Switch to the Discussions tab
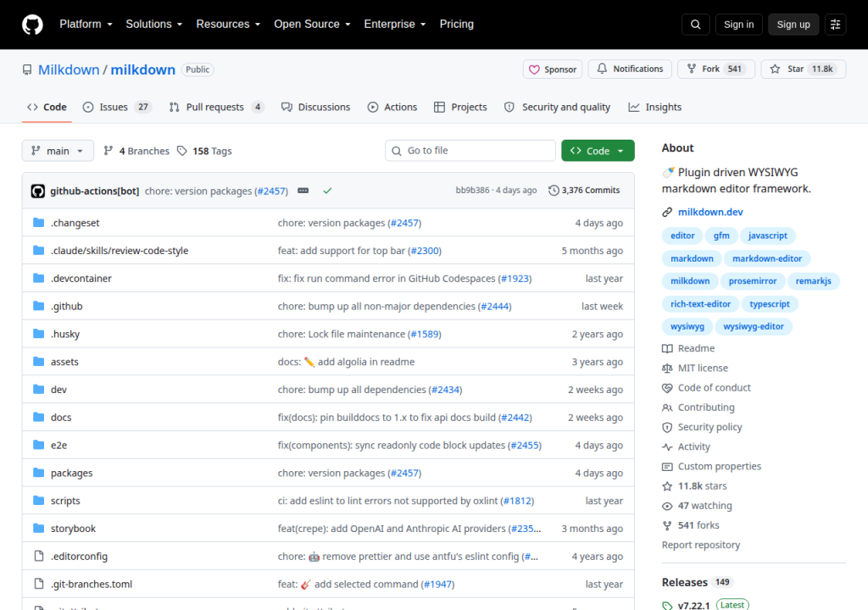The width and height of the screenshot is (868, 610). tap(315, 107)
